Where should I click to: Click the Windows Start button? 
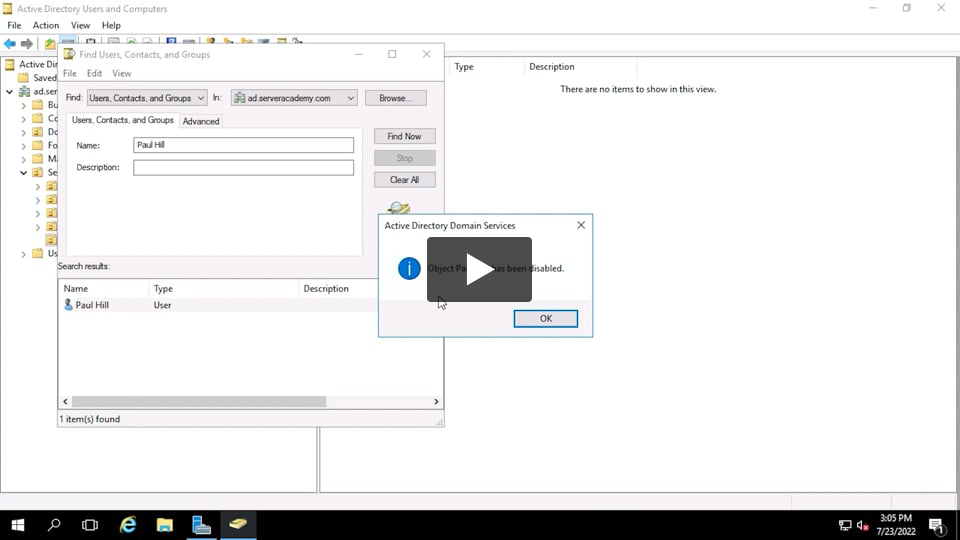point(17,525)
